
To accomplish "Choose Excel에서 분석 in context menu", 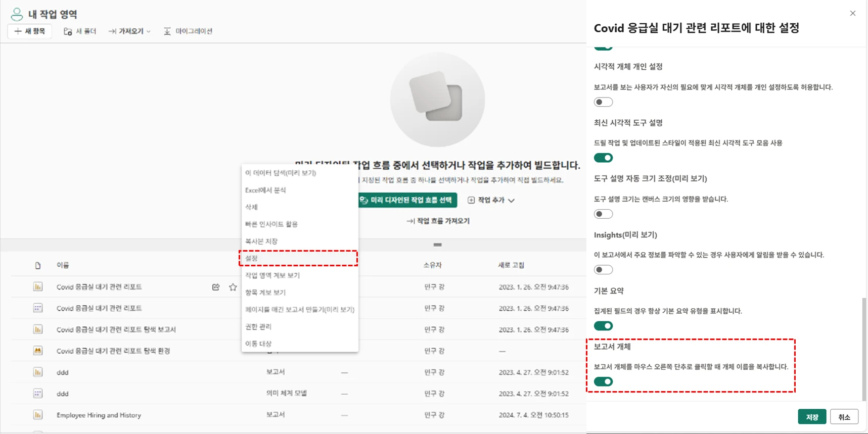I will tap(265, 190).
